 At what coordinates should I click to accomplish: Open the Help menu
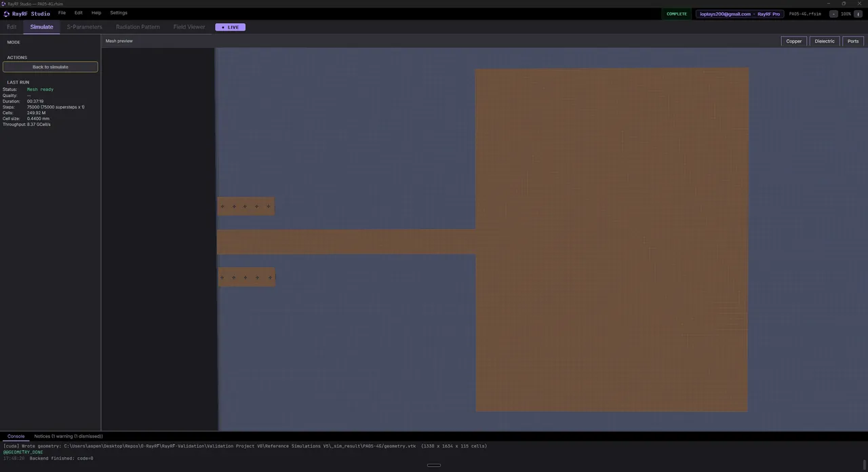tap(96, 13)
